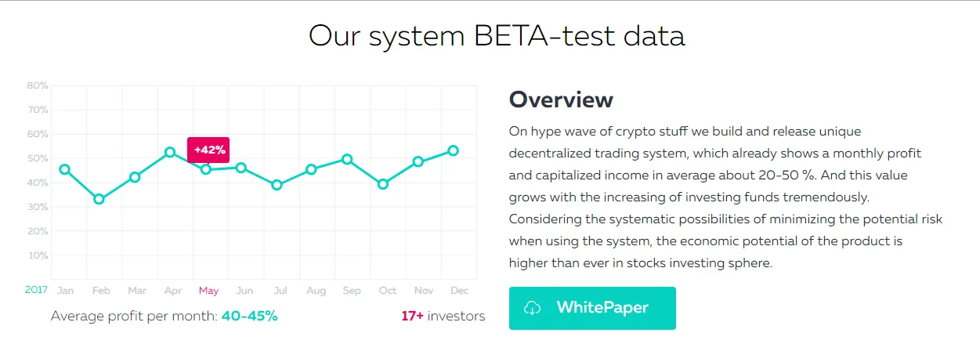This screenshot has height=362, width=980.
Task: Click the April data point marker
Action: click(170, 152)
